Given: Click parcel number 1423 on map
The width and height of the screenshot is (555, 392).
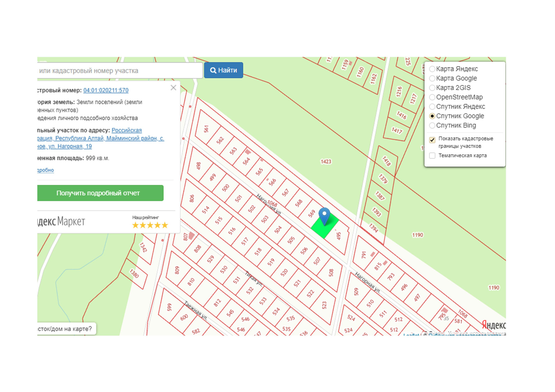Looking at the screenshot, I should 326,161.
